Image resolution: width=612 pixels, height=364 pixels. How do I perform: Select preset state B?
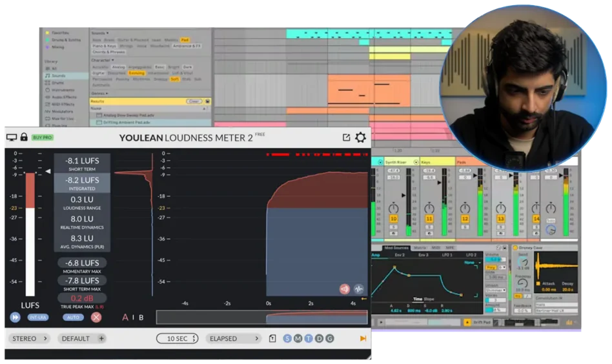point(141,318)
